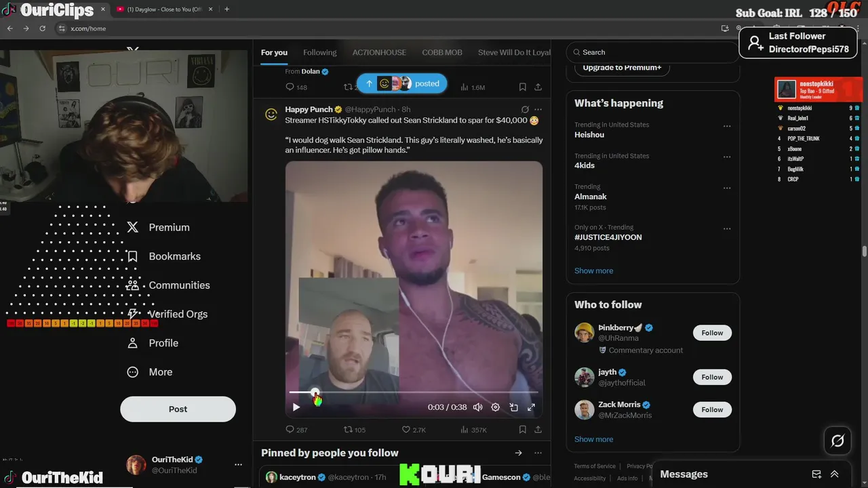Open 4kids trending topic
Viewport: 868px width, 488px height.
coord(585,165)
